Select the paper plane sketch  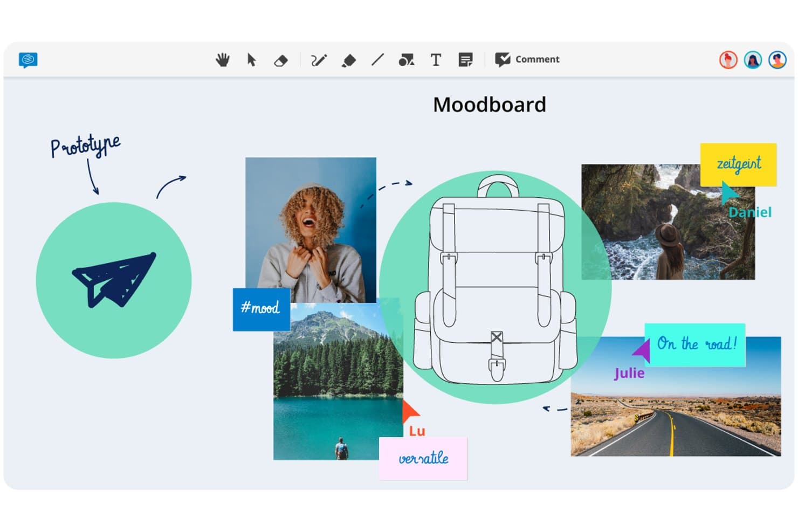click(114, 280)
